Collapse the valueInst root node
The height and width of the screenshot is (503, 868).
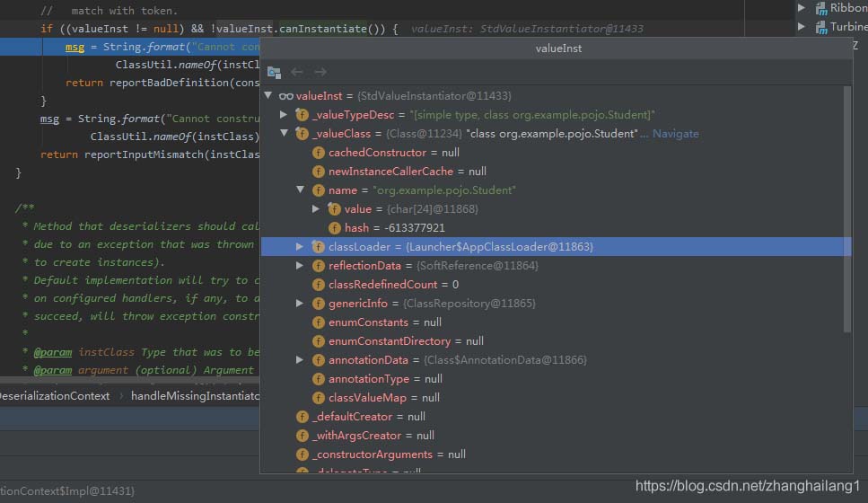[x=267, y=96]
